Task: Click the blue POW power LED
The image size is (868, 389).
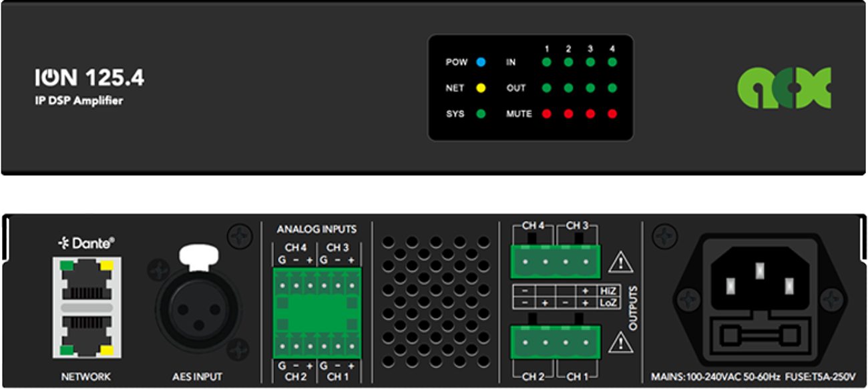Action: 481,62
